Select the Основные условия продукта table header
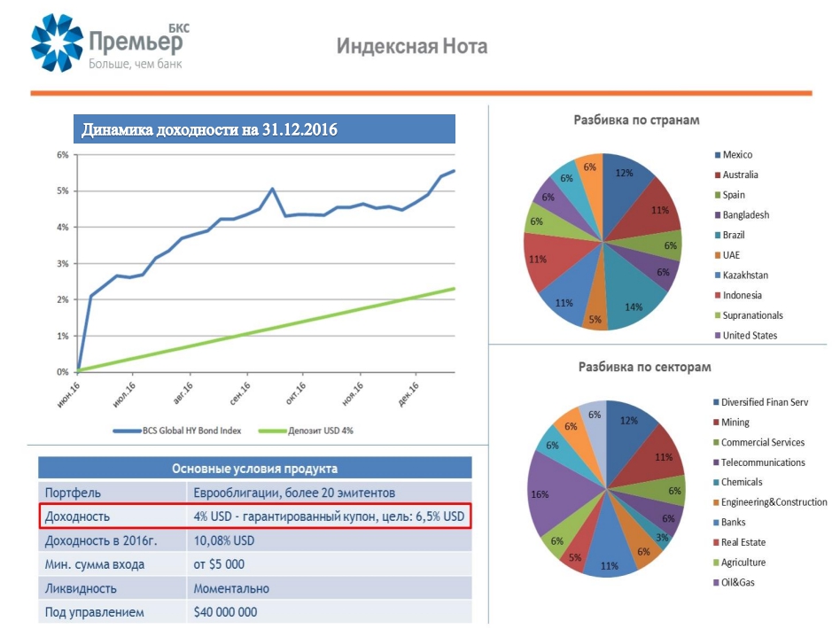Viewport: 840px width, 629px height. pos(254,469)
